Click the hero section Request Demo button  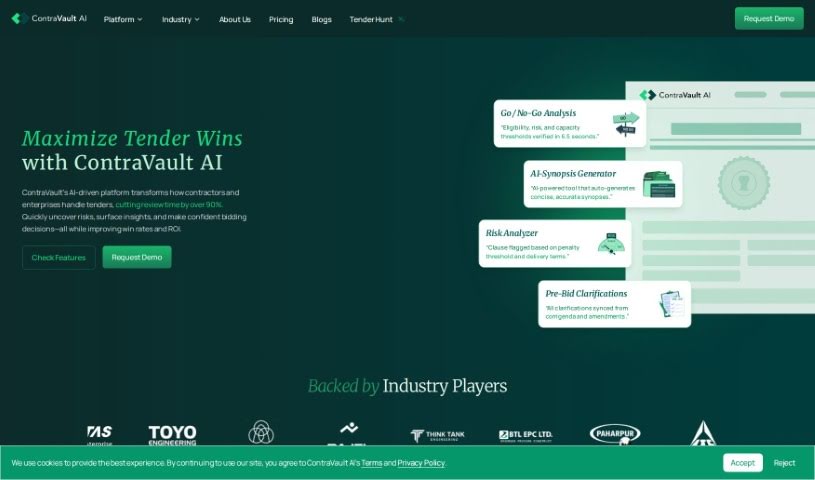(x=137, y=257)
